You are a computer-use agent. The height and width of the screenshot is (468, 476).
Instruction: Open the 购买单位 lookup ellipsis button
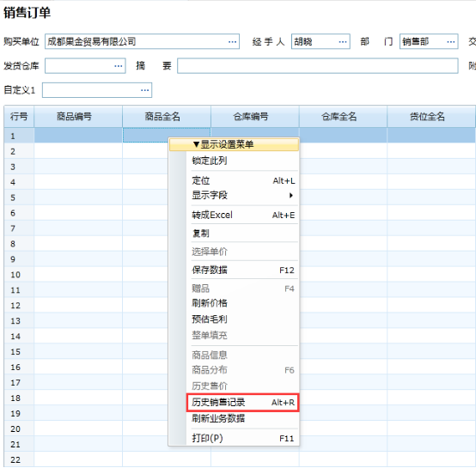click(232, 41)
